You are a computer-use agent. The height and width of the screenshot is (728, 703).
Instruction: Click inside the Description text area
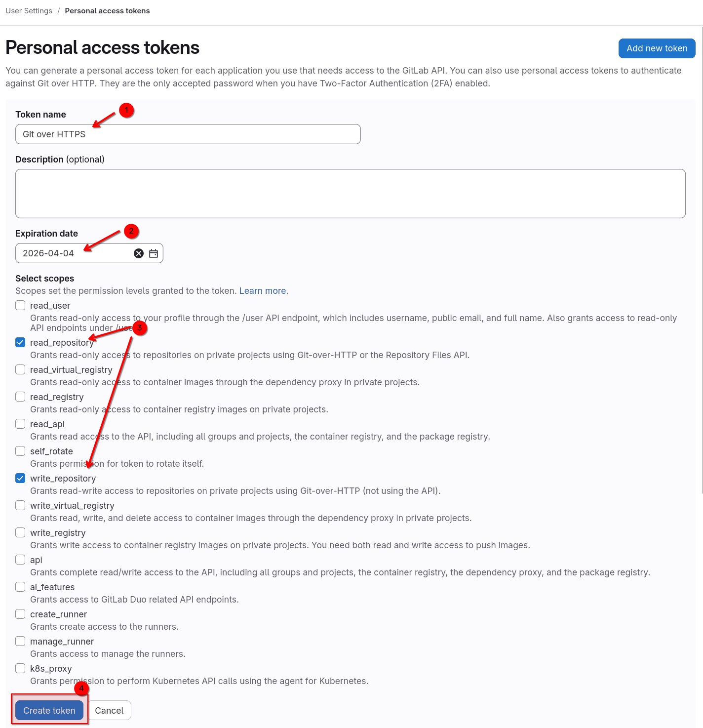point(350,194)
